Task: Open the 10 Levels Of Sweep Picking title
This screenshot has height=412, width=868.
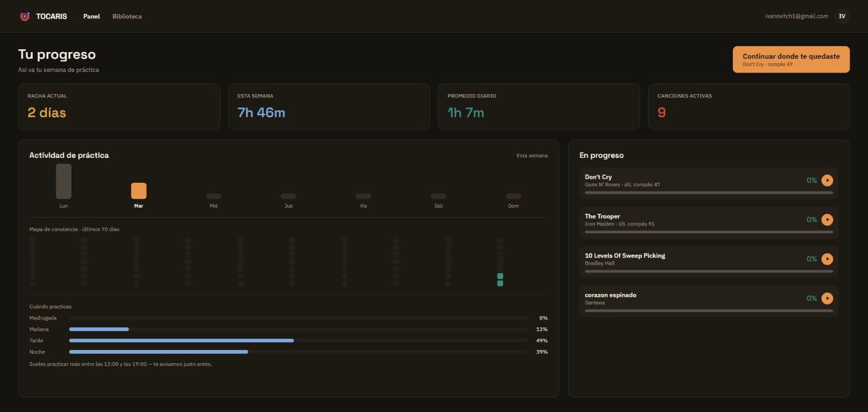Action: tap(625, 256)
